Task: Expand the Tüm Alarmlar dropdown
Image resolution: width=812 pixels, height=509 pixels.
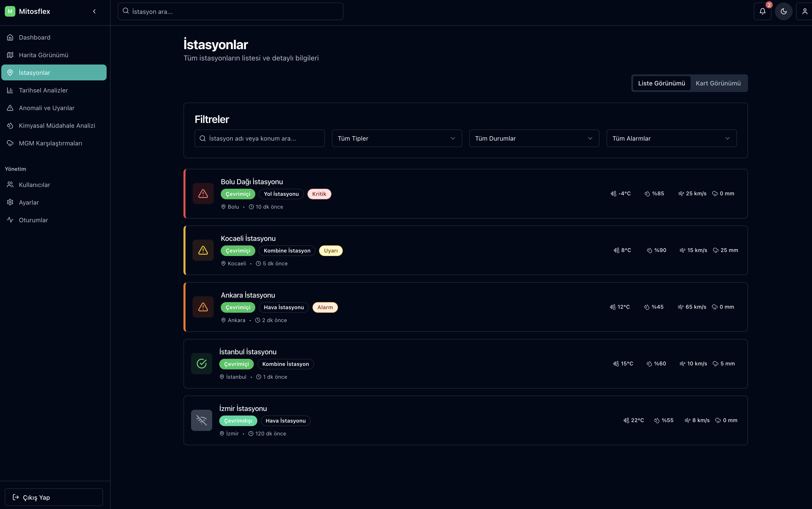Action: [x=671, y=138]
